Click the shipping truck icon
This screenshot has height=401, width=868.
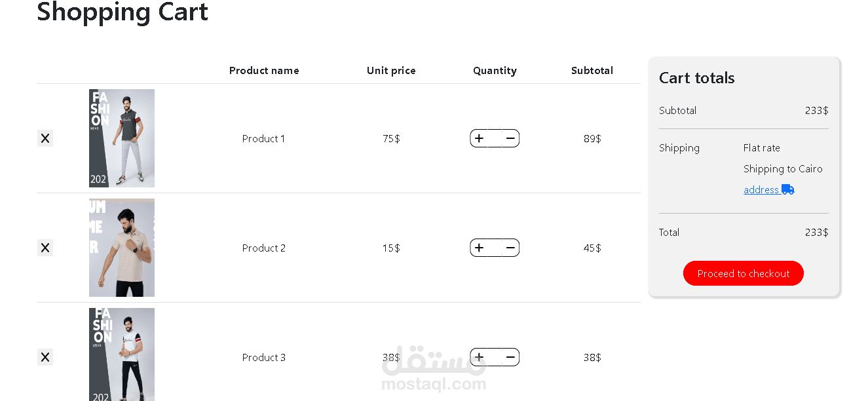point(787,189)
